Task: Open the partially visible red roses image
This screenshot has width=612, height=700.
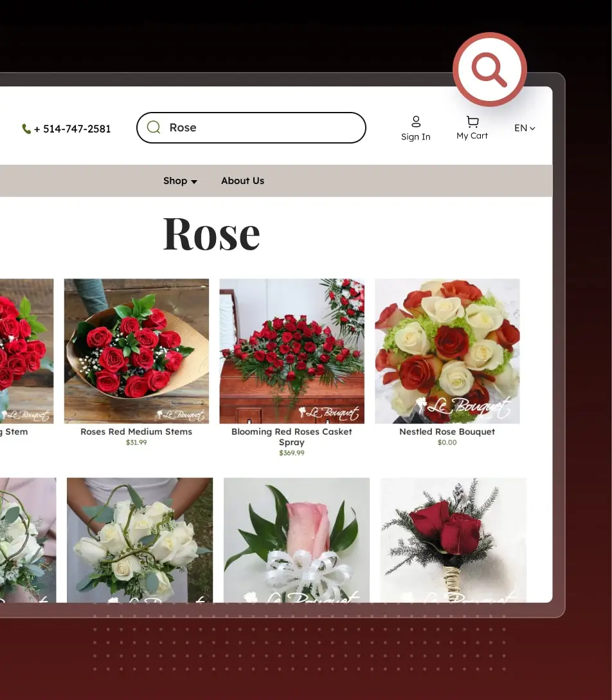Action: click(26, 351)
